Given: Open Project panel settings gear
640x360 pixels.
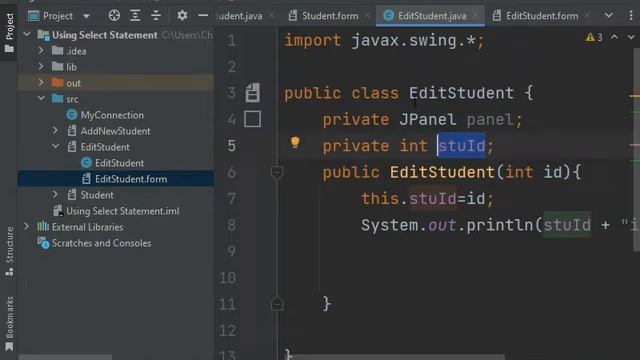Looking at the screenshot, I should (x=182, y=16).
